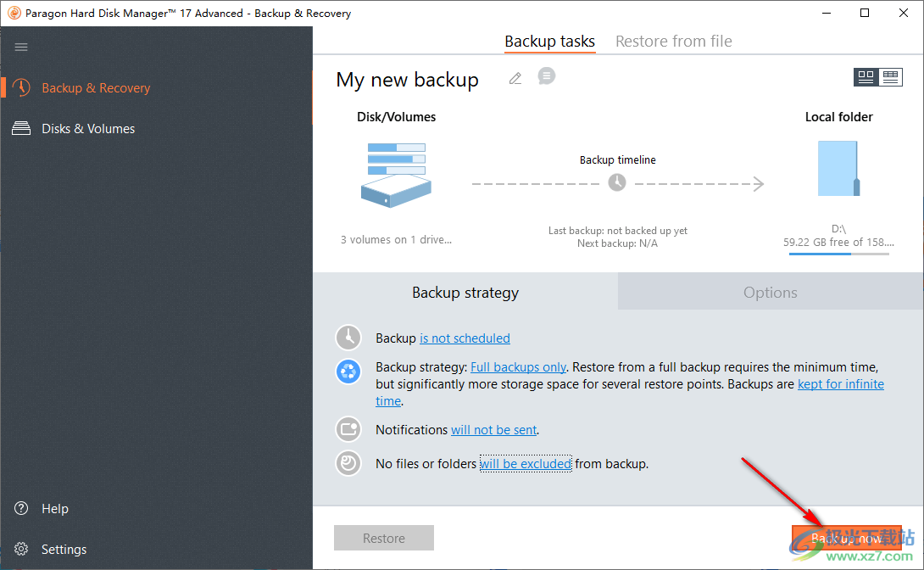Open the hamburger menu in the sidebar
Viewport: 924px width, 570px height.
click(21, 47)
